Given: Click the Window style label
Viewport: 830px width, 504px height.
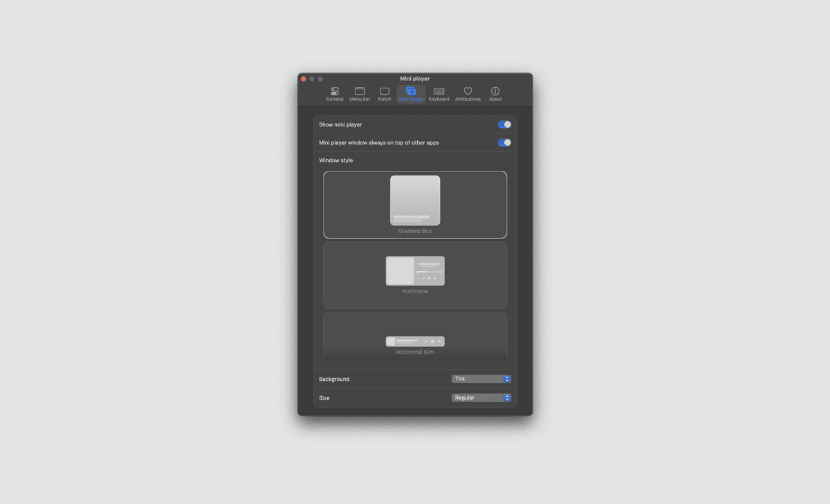Looking at the screenshot, I should (x=335, y=160).
